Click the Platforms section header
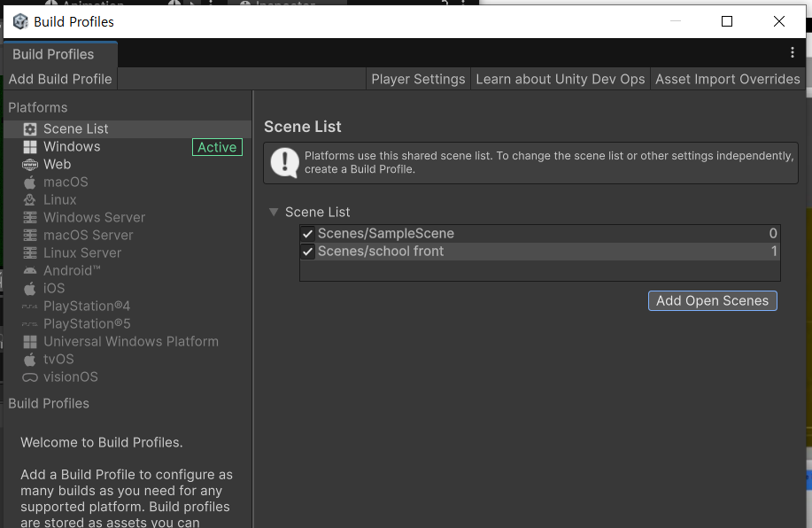 coord(38,108)
